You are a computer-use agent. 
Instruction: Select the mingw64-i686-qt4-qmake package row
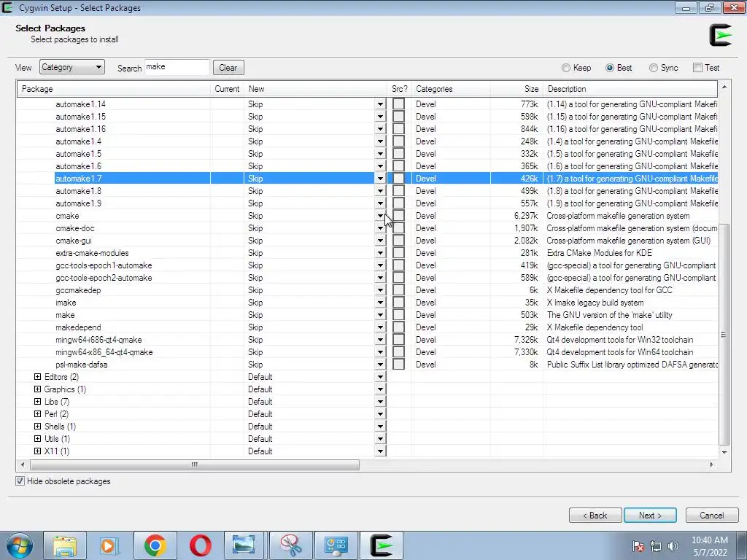tap(367, 340)
